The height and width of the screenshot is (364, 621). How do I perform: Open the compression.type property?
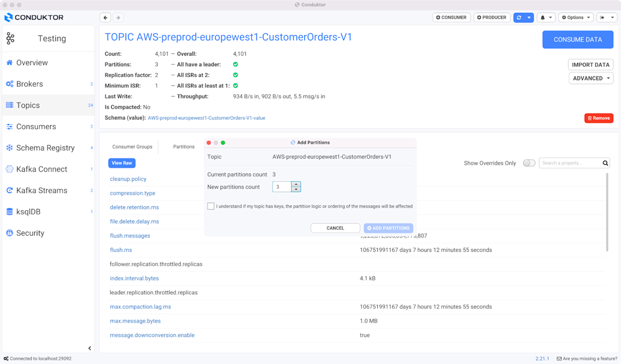tap(132, 193)
